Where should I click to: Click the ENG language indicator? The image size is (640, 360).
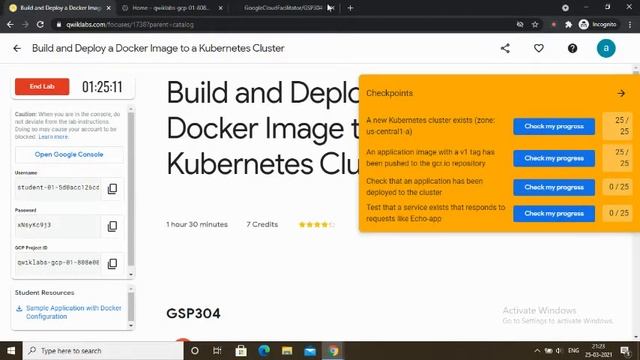pyautogui.click(x=573, y=351)
